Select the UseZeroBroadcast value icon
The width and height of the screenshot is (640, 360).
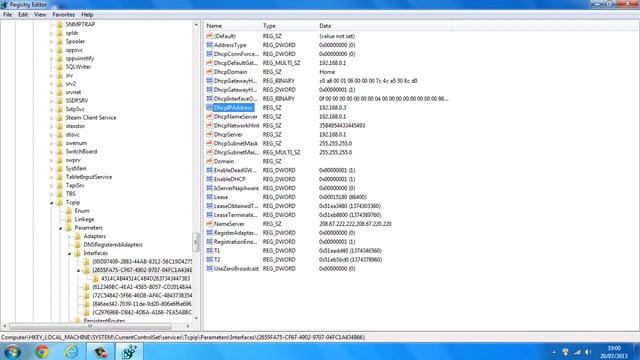[x=209, y=269]
